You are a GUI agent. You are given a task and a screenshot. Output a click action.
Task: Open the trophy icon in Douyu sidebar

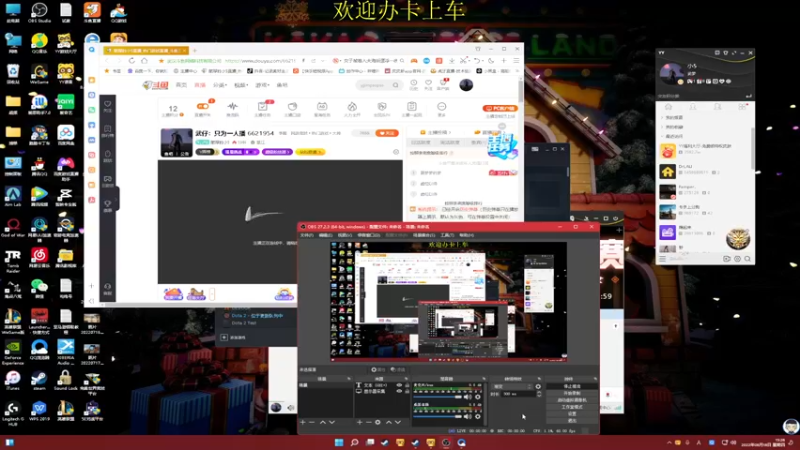(x=108, y=205)
